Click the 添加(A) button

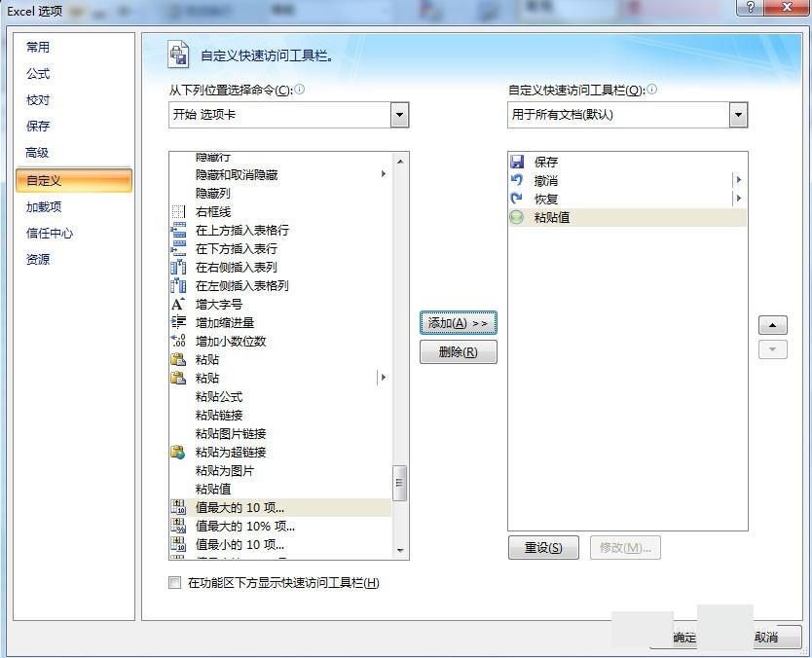[458, 321]
